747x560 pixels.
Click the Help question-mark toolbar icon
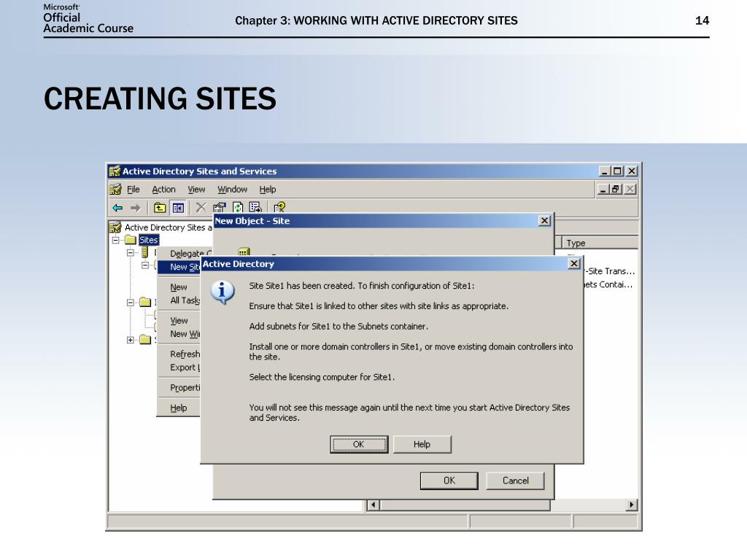(279, 207)
